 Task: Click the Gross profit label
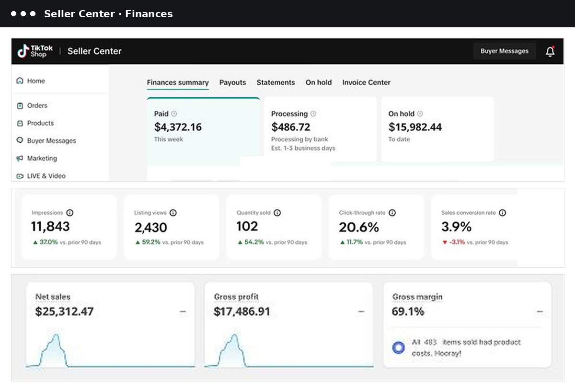coord(236,297)
